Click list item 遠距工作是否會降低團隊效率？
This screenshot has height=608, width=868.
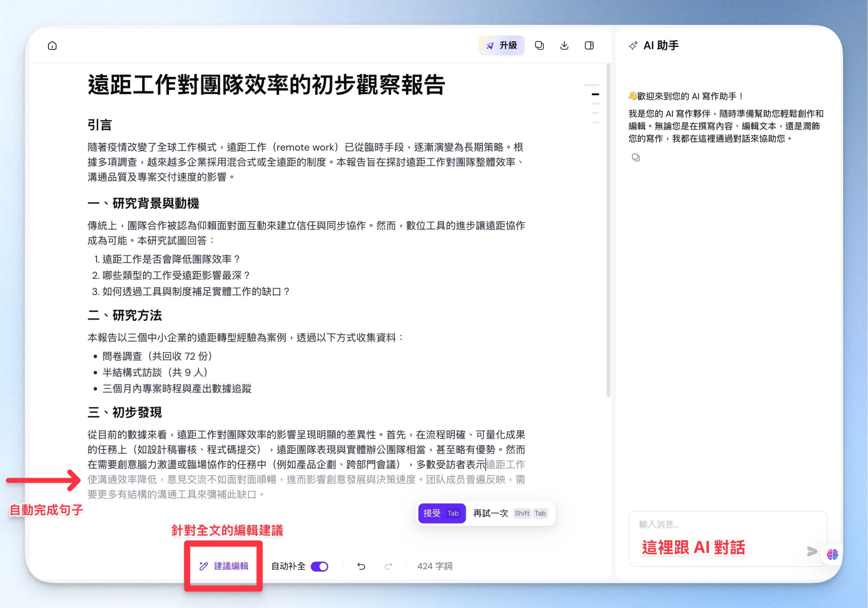point(172,259)
